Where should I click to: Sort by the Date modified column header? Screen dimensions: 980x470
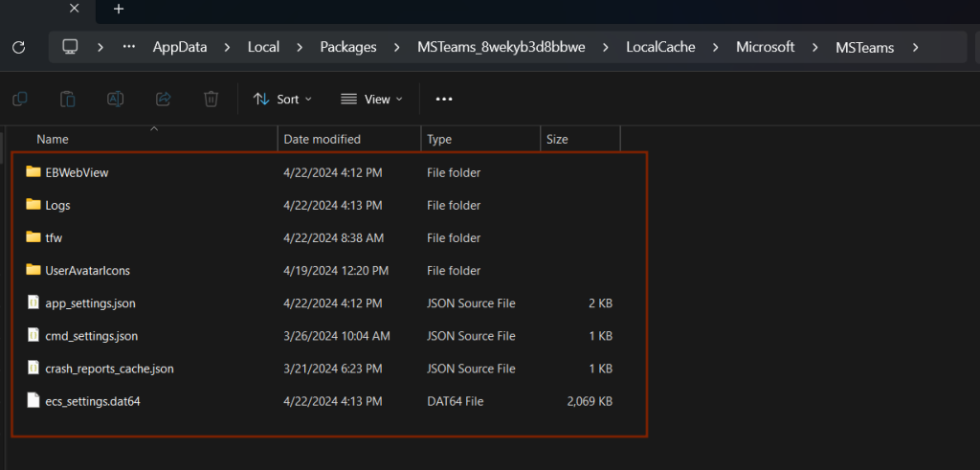click(322, 140)
